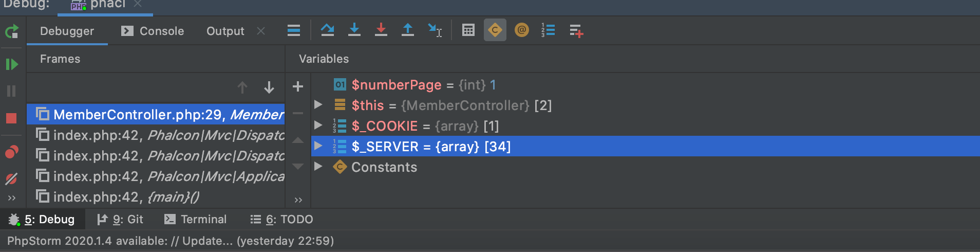This screenshot has height=252, width=980.
Task: Toggle numbered list sort icon
Action: (548, 30)
